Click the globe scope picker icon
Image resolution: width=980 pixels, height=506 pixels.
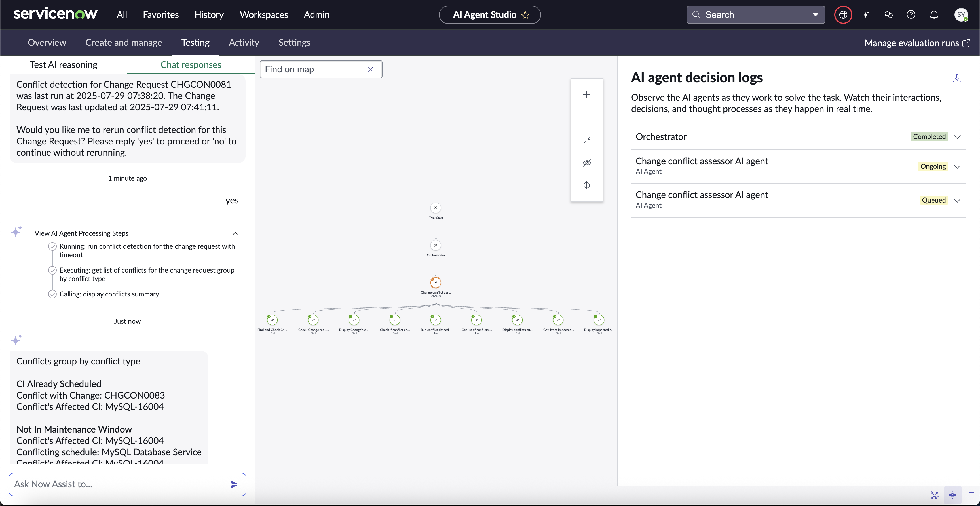coord(843,14)
